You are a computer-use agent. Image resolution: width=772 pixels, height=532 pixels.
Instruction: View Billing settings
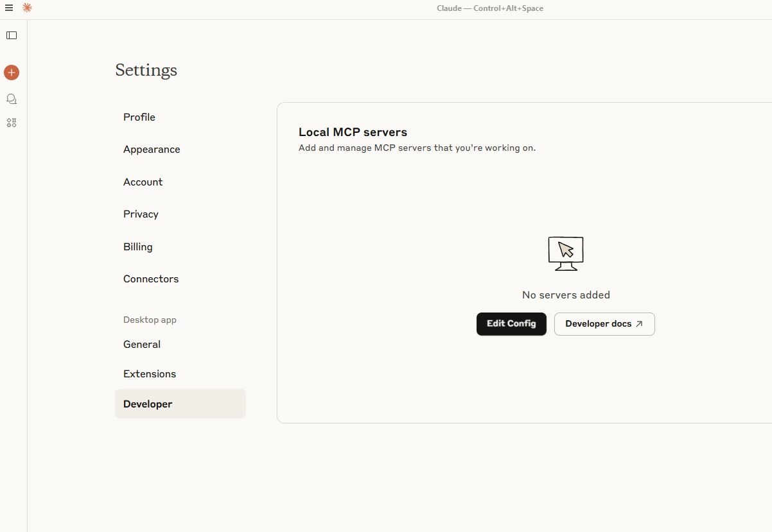[x=137, y=246]
